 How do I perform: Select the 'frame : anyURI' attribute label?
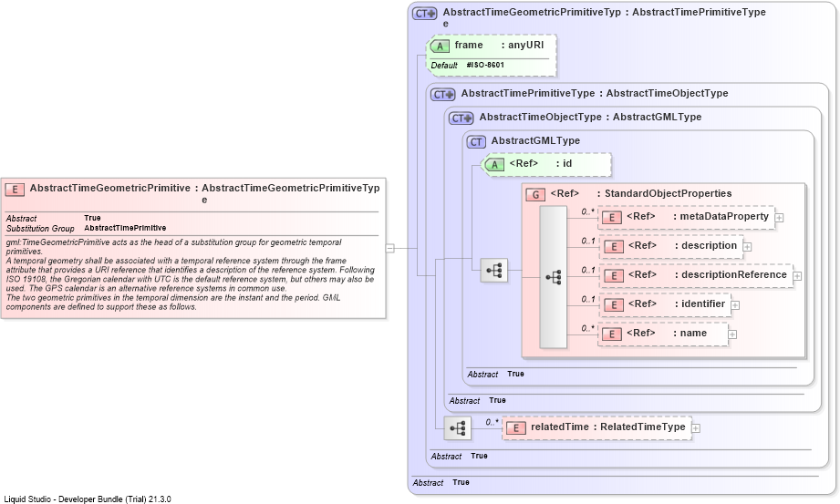(x=499, y=45)
